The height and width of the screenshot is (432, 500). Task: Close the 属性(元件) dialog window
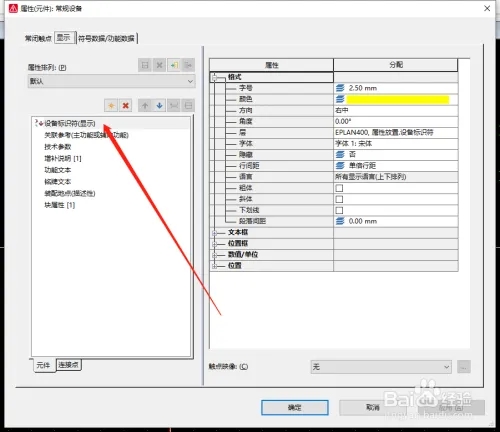(487, 9)
